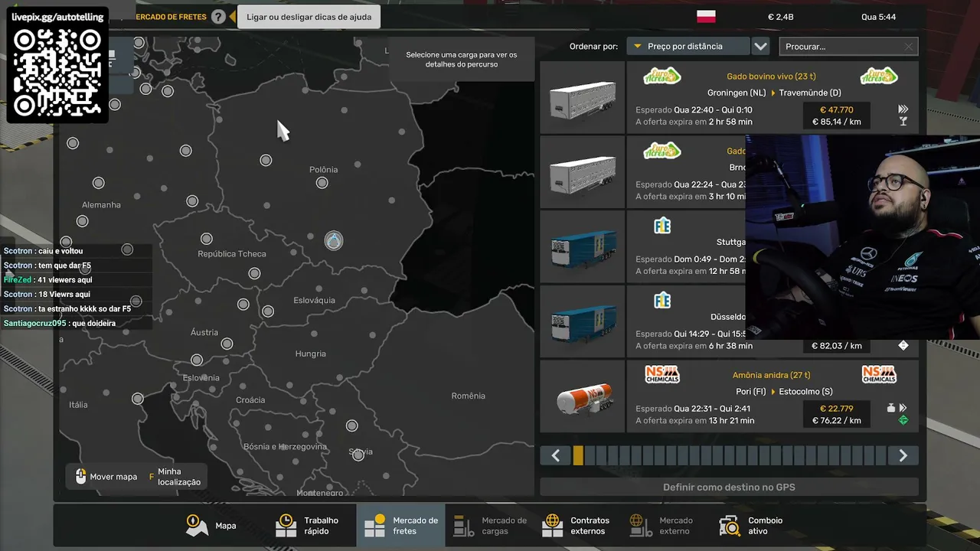
Task: Click the '€ 82,03 / km' rate
Action: 836,346
